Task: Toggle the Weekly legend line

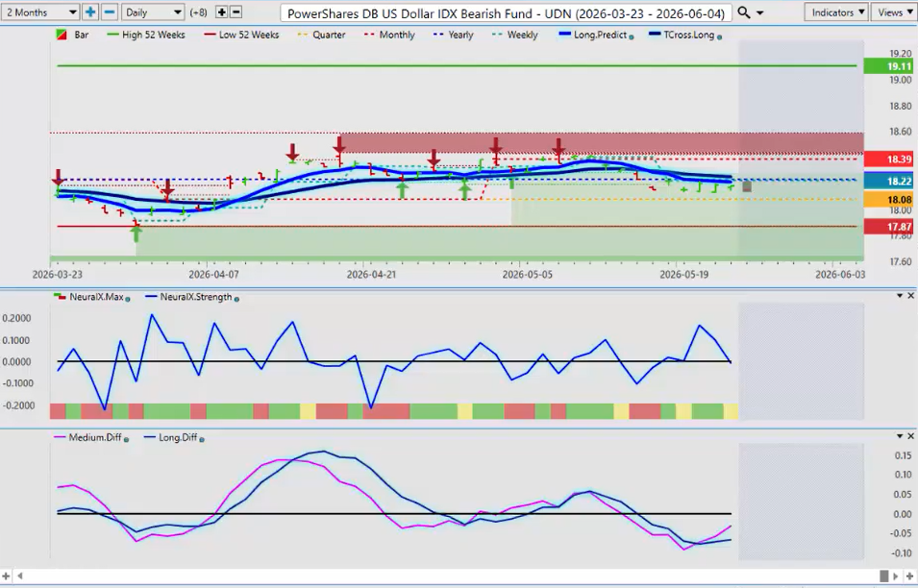Action: (x=514, y=35)
